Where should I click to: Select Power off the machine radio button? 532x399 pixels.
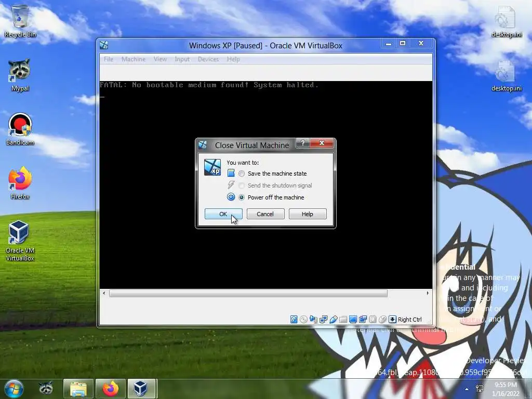coord(241,197)
